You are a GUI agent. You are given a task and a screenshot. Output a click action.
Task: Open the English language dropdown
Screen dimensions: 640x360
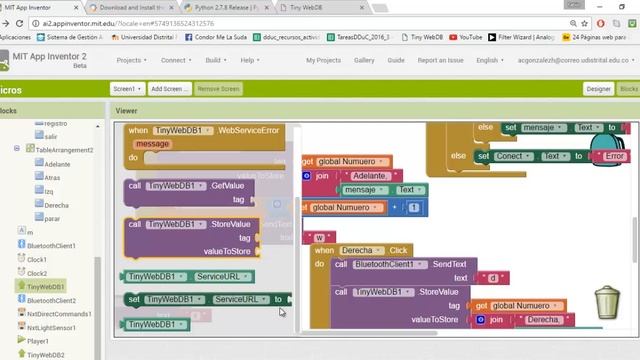pyautogui.click(x=490, y=60)
